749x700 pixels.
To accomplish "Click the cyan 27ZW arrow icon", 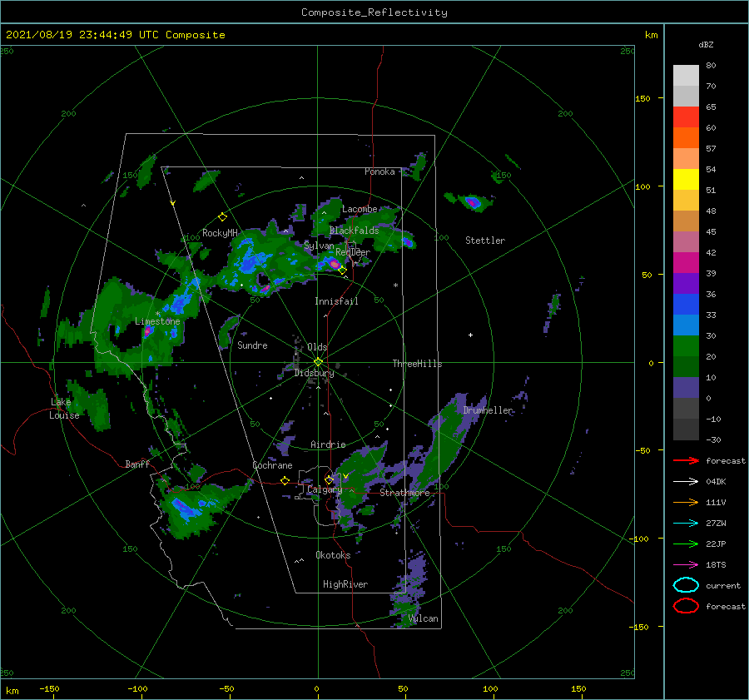I will click(686, 524).
